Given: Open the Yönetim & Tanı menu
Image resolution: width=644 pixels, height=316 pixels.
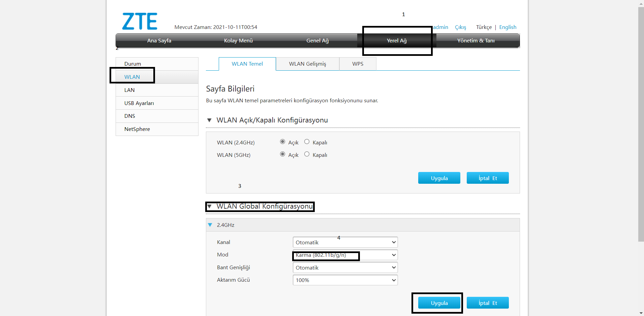Looking at the screenshot, I should click(476, 40).
